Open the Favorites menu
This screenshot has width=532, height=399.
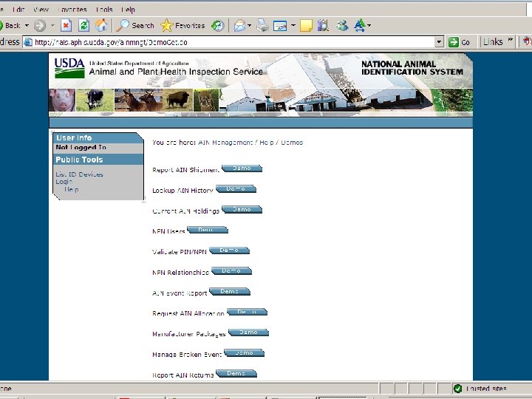pyautogui.click(x=72, y=10)
